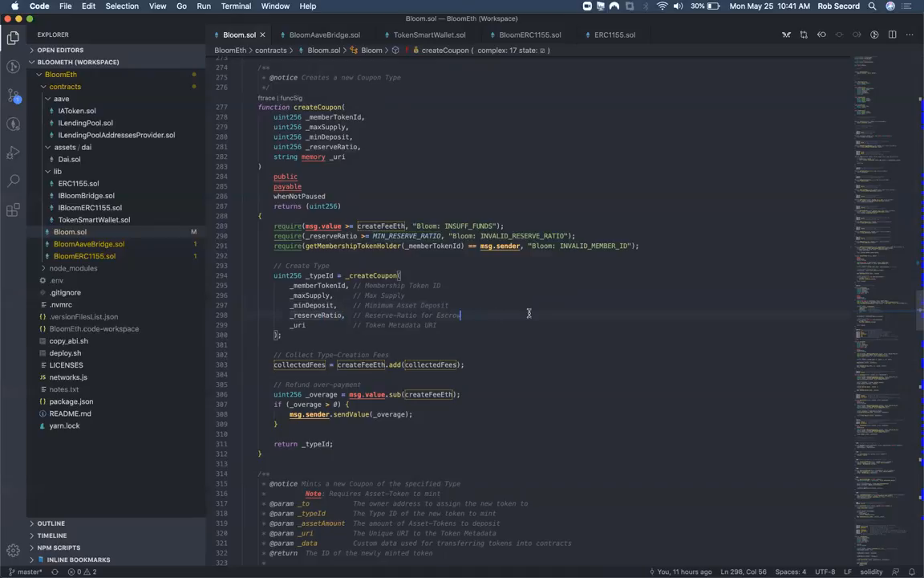The height and width of the screenshot is (578, 924).
Task: Close the Bloom.sol editor tab
Action: 263,35
